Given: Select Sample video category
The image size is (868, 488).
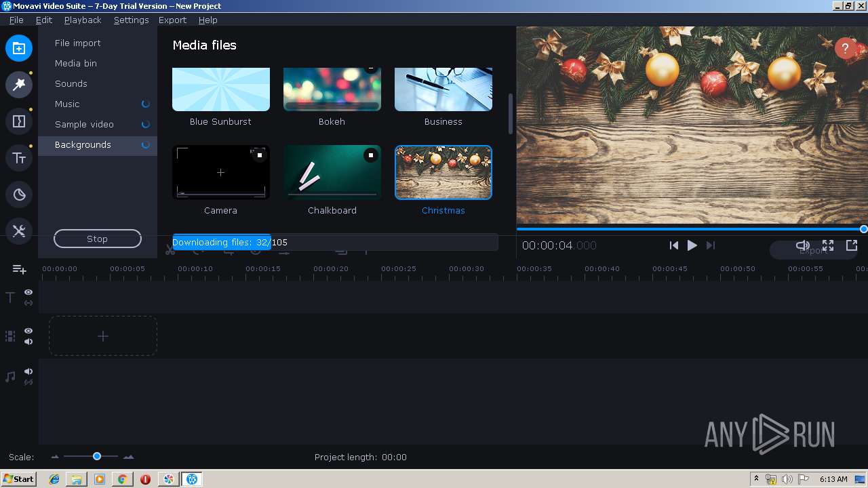Looking at the screenshot, I should point(98,124).
